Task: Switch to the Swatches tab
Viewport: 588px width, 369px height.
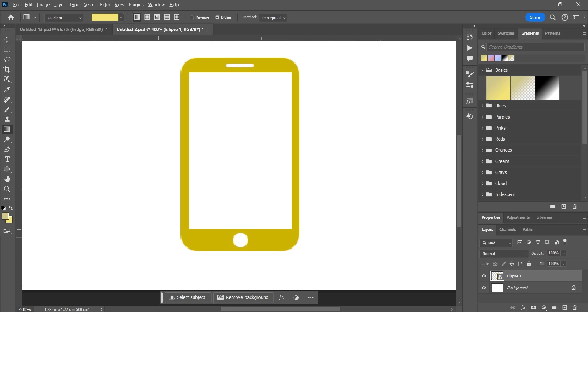Action: [x=506, y=33]
